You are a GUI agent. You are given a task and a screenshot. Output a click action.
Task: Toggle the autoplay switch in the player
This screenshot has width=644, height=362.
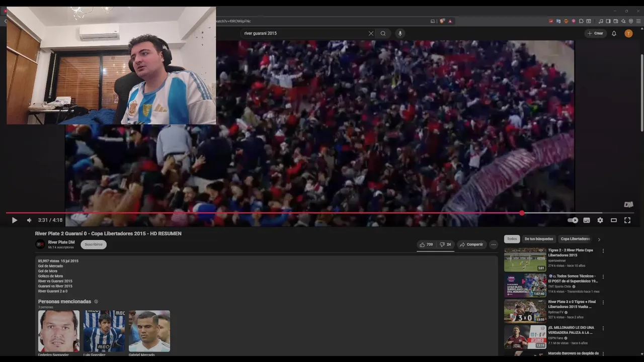(x=573, y=220)
